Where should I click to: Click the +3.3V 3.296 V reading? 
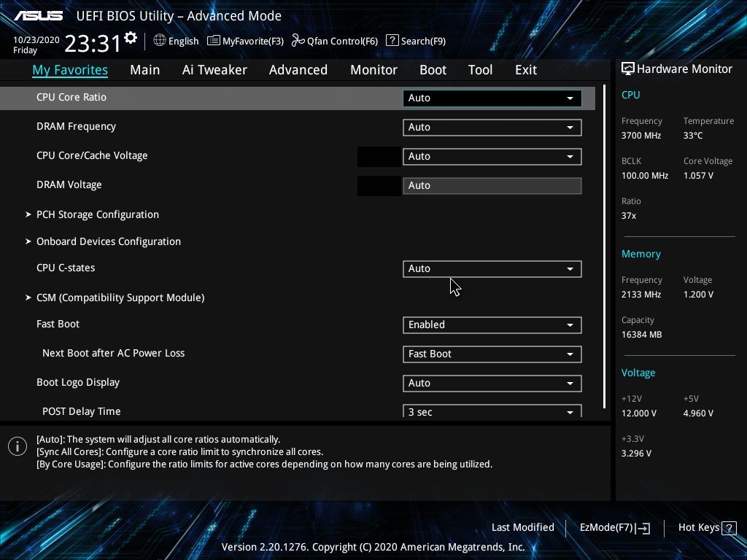[636, 454]
